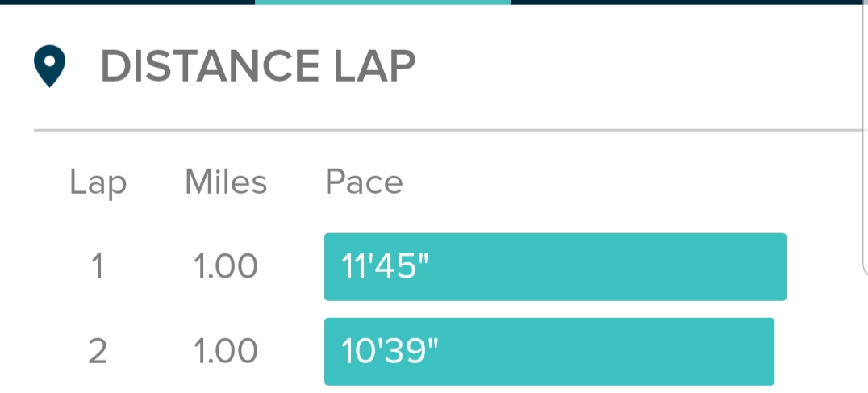Click the 10'39" pace text in lap 2
The height and width of the screenshot is (393, 868).
coord(384,352)
